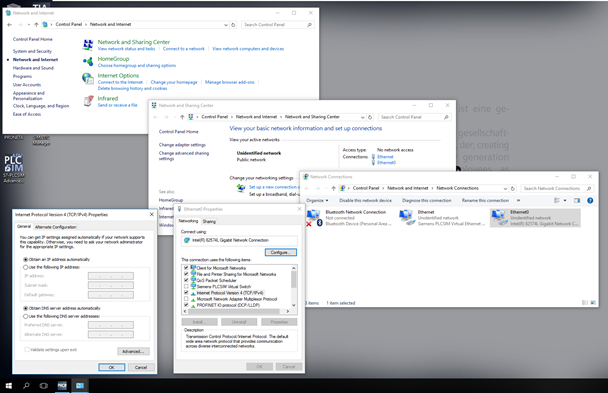Toggle Client for Microsoft Networks checkbox
This screenshot has height=393, width=608.
pos(186,268)
